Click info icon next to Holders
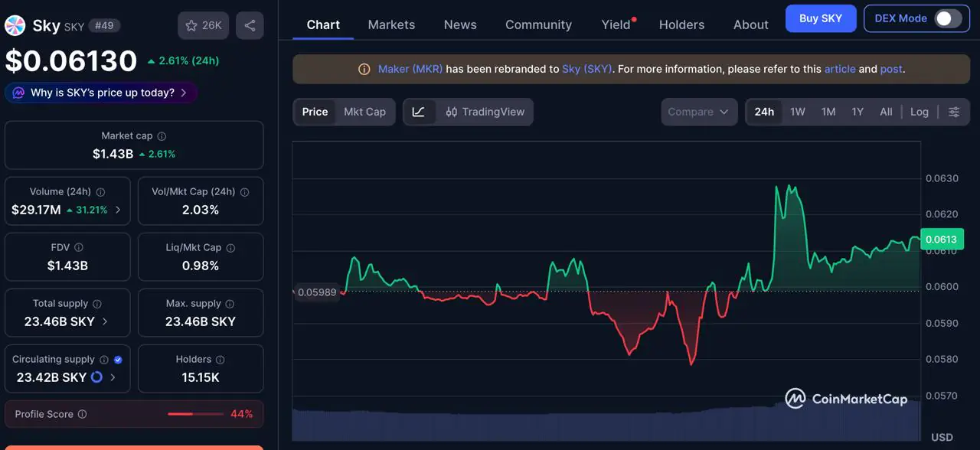The height and width of the screenshot is (450, 980). pos(220,360)
